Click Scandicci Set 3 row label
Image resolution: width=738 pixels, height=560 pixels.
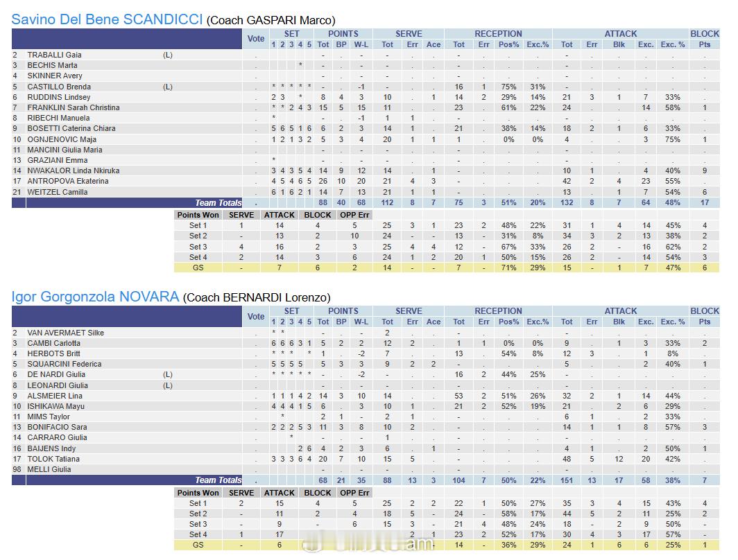(x=198, y=247)
